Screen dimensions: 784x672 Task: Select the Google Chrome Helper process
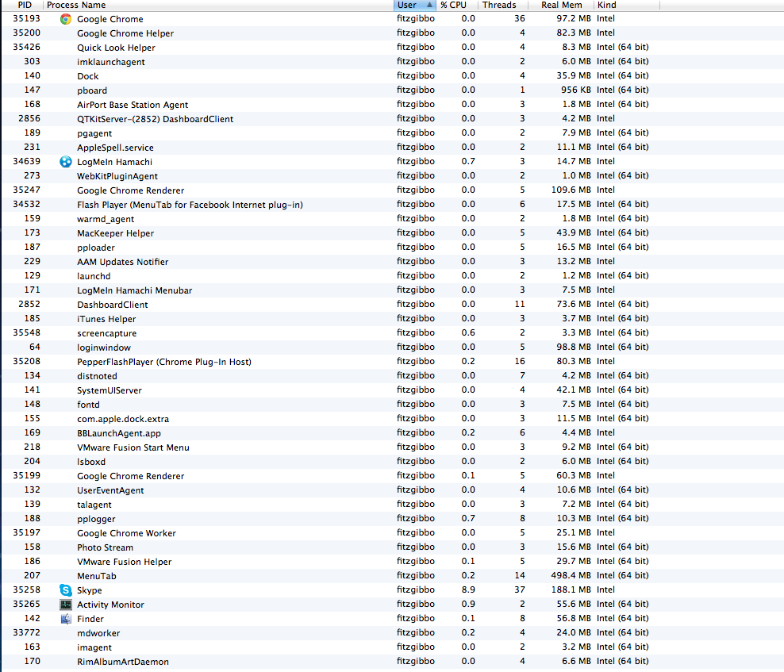coord(392,33)
